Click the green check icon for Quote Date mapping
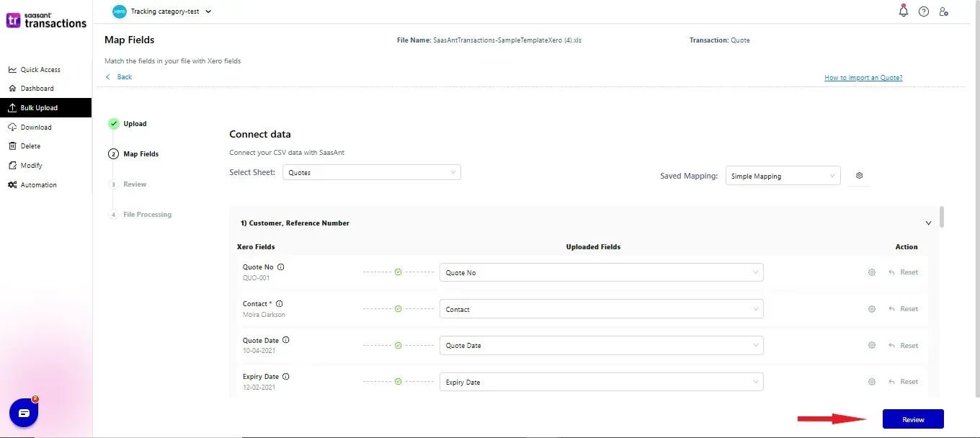 [x=398, y=345]
